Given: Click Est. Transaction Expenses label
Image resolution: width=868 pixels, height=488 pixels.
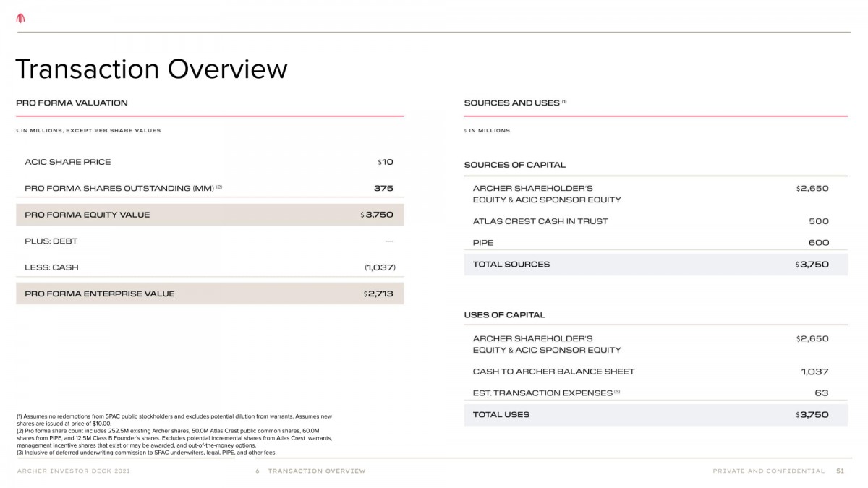Looking at the screenshot, I should coord(542,393).
